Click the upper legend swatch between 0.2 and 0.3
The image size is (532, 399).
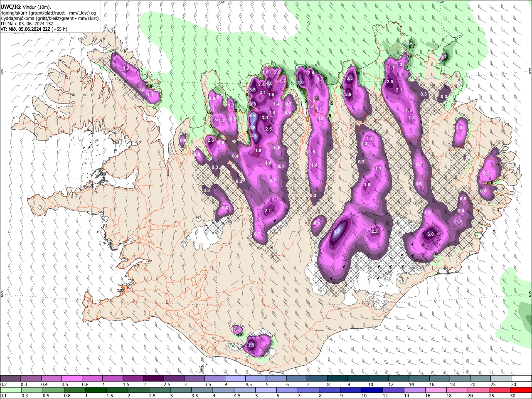click(10, 379)
